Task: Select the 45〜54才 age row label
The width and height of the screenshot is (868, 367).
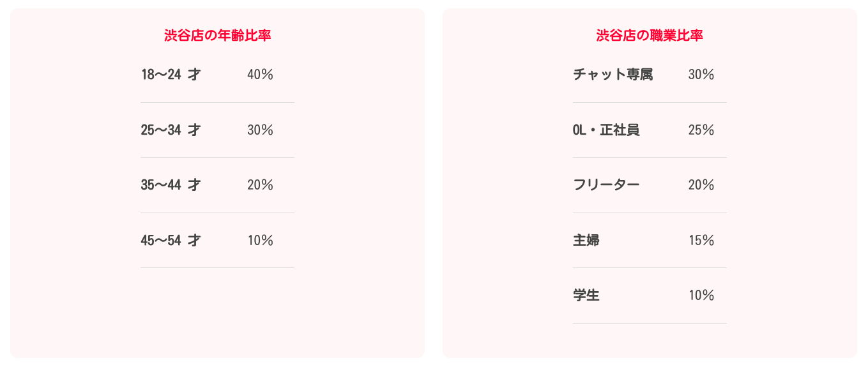Action: click(171, 241)
